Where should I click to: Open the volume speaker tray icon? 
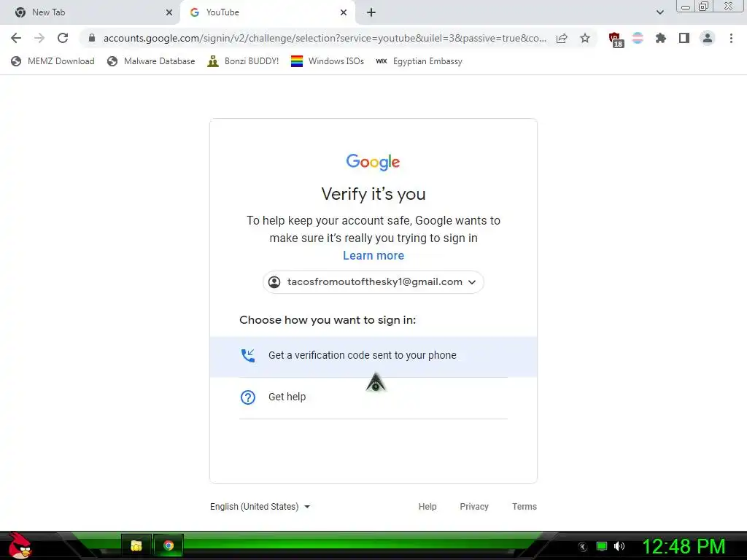click(619, 546)
